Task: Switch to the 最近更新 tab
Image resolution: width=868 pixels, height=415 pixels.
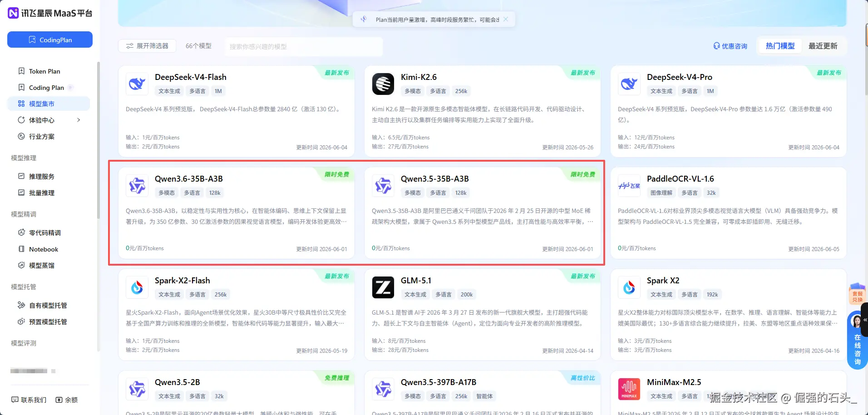Action: [823, 46]
